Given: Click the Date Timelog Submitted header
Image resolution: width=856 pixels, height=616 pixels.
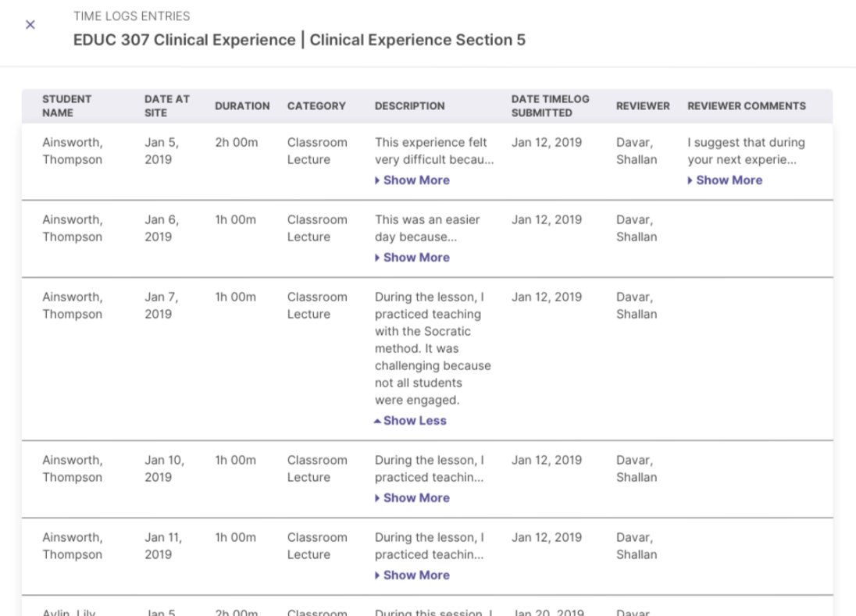Looking at the screenshot, I should 550,106.
